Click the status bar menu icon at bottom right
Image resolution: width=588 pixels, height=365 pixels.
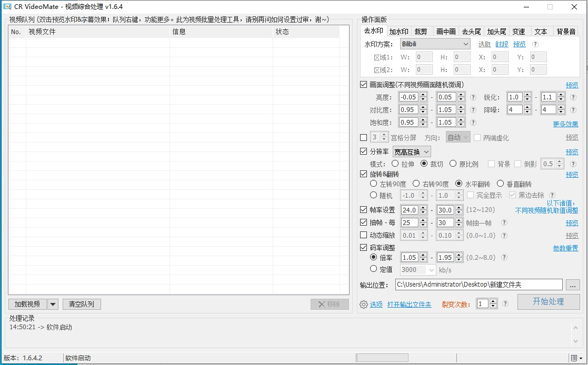click(x=576, y=358)
